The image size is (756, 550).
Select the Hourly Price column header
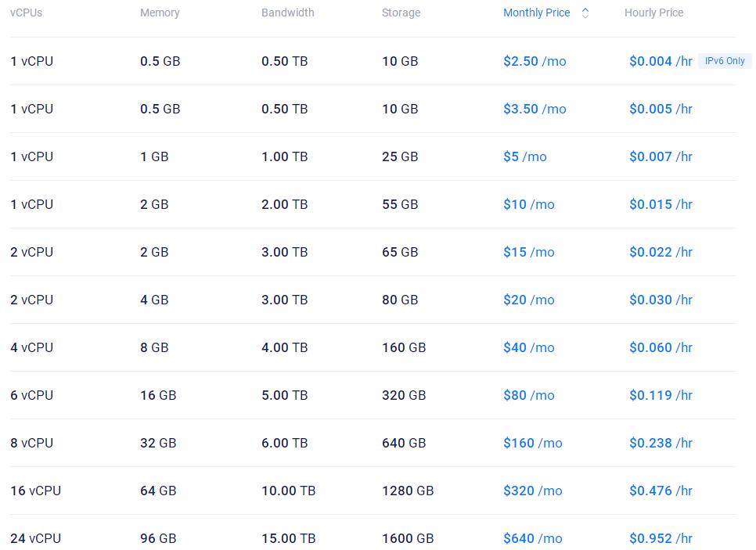click(x=653, y=13)
